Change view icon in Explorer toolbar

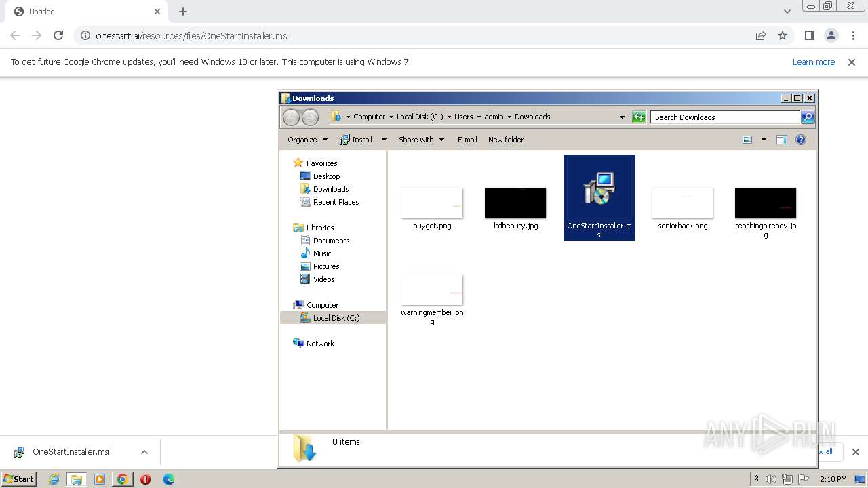pyautogui.click(x=747, y=140)
